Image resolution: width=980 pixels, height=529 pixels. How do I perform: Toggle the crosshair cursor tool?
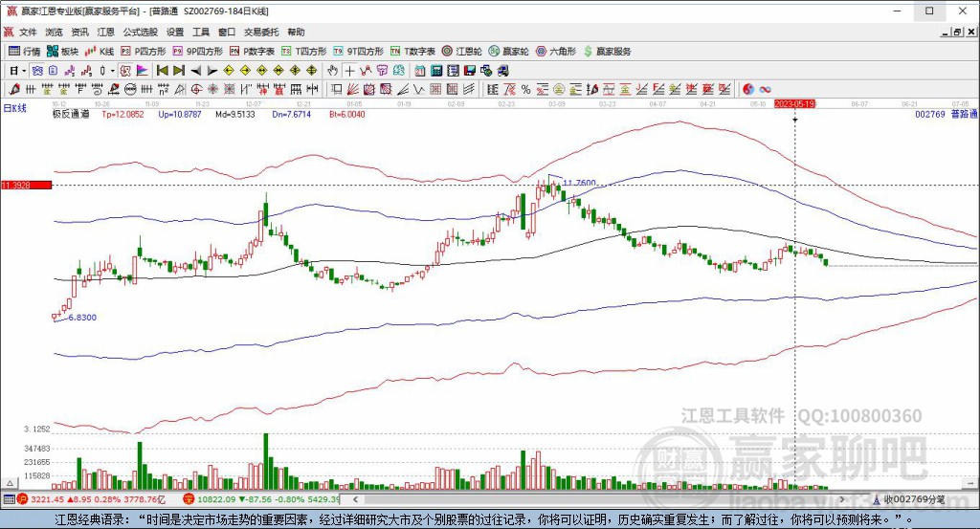(x=349, y=71)
